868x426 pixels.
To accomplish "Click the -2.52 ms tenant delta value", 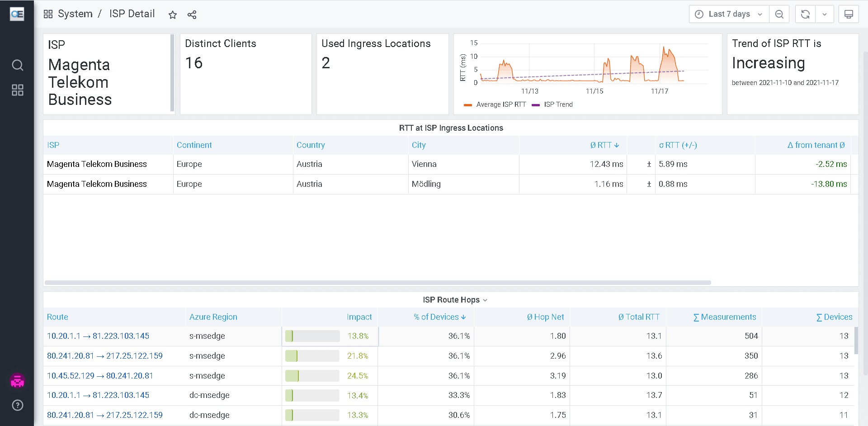I will pos(831,164).
